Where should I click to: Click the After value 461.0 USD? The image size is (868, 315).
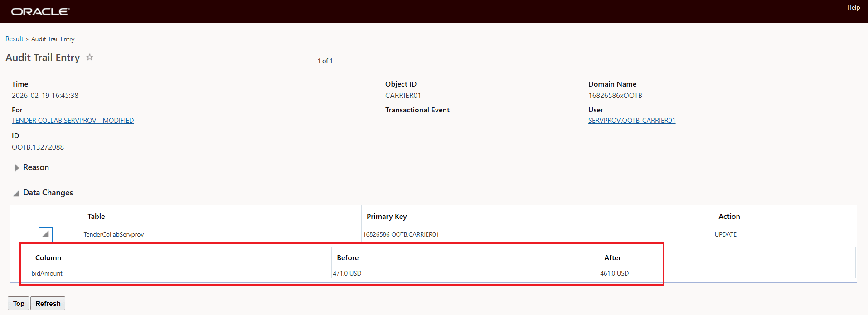pos(614,273)
